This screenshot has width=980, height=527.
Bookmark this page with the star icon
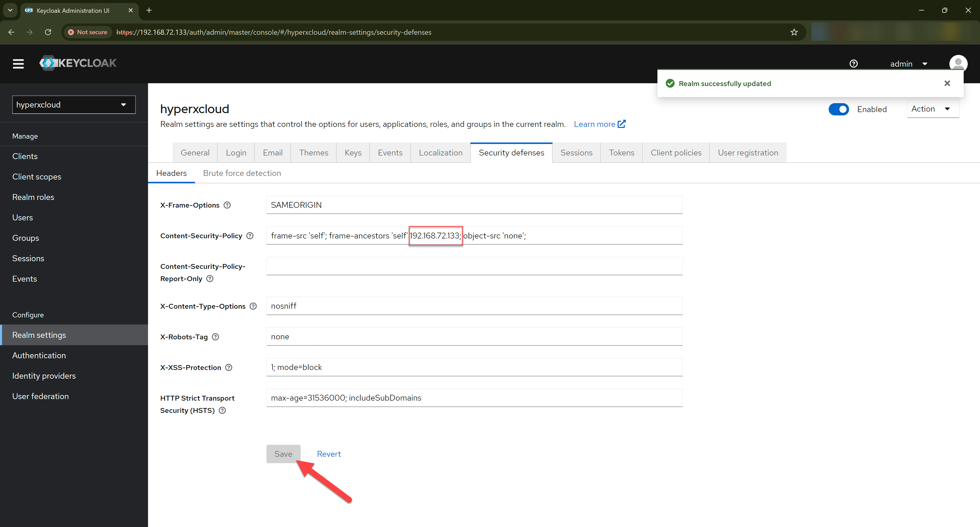click(794, 32)
